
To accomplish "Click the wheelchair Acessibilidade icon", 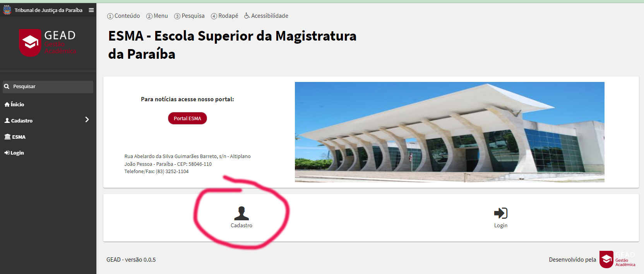I will 247,16.
